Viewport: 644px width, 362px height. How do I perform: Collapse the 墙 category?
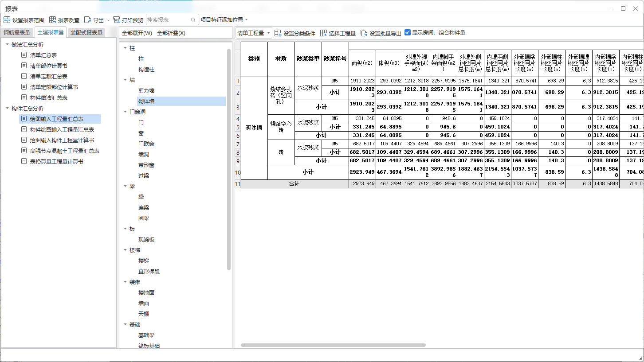click(x=125, y=80)
